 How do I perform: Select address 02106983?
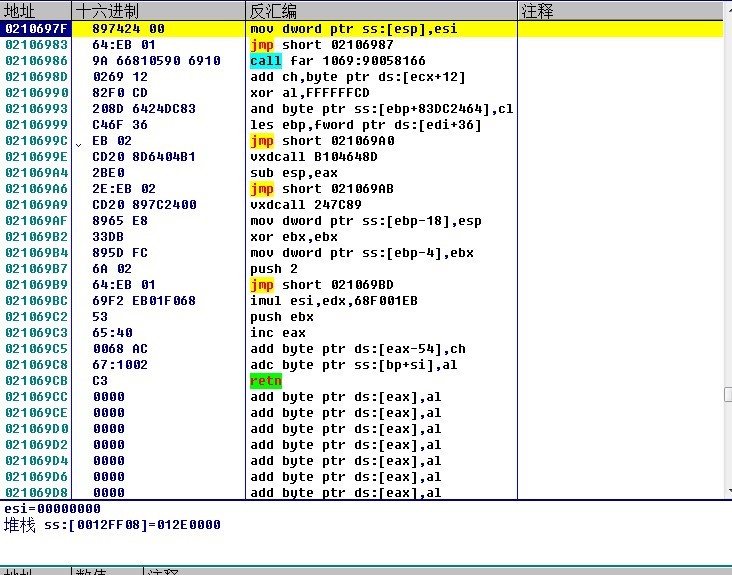tap(36, 45)
